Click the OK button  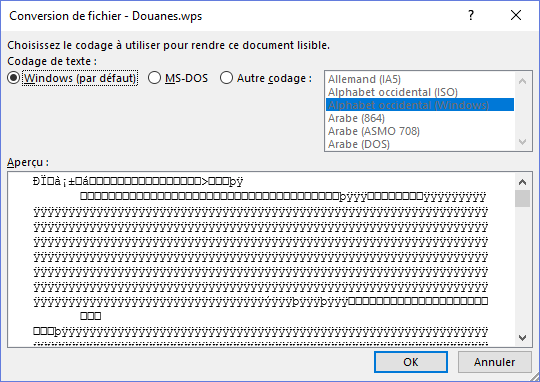point(411,362)
